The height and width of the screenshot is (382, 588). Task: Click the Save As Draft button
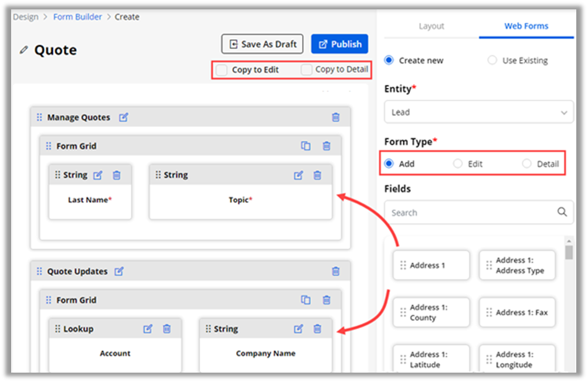pyautogui.click(x=262, y=44)
